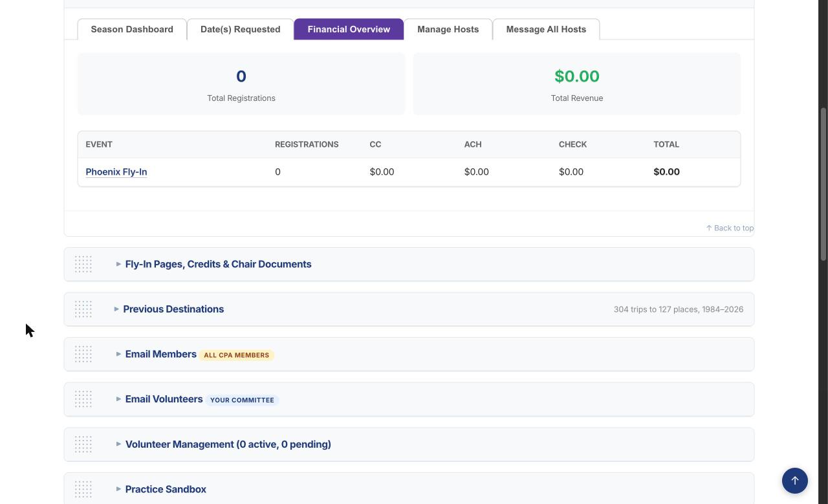Grab the Practice Sandbox section drag handle
The width and height of the screenshot is (828, 504).
point(83,489)
